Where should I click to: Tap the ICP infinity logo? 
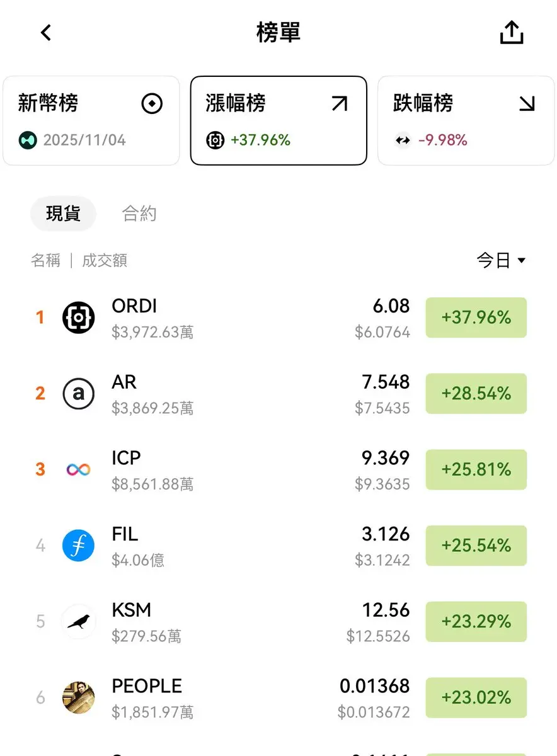79,470
